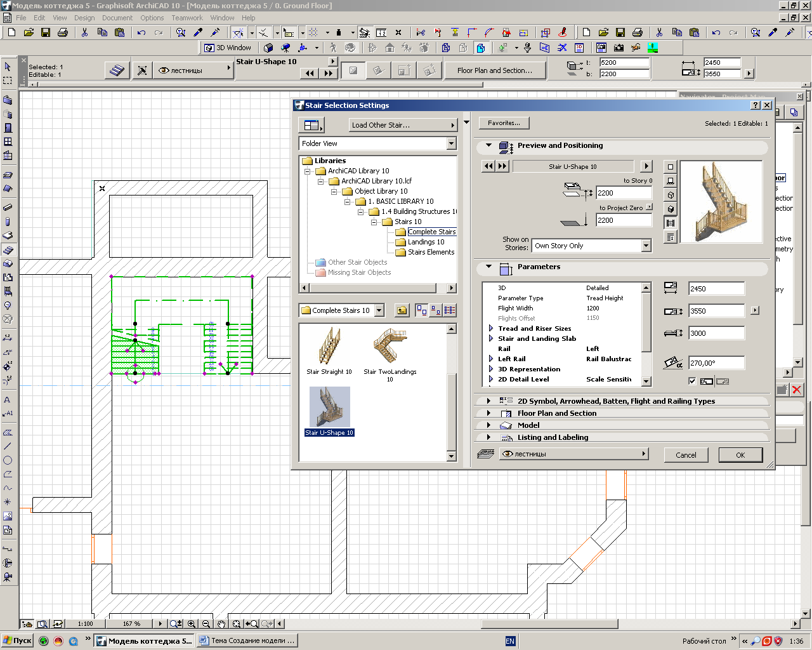Choose the Text tool (A) in the toolbox
This screenshot has width=812, height=650.
pos(8,399)
